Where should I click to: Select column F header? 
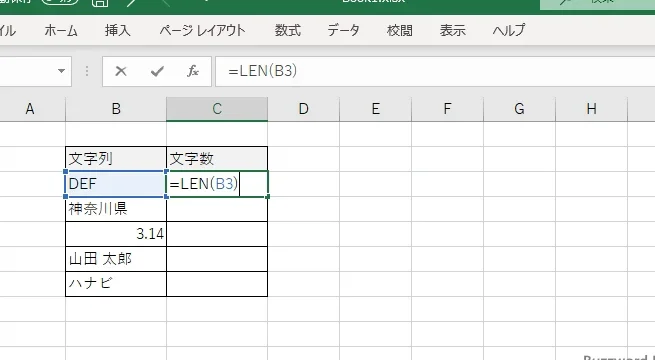pos(447,109)
